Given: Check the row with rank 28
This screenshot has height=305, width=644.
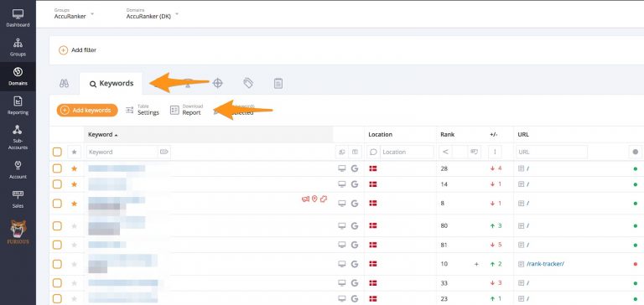Looking at the screenshot, I should [x=57, y=168].
